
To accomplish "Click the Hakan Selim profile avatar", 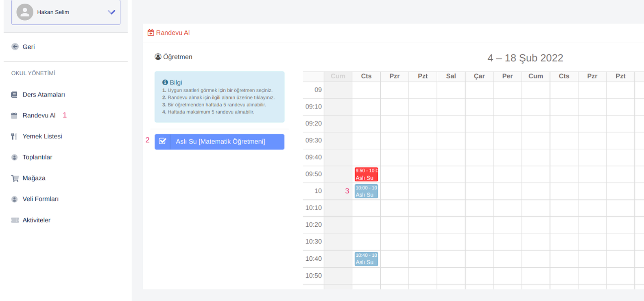I will point(25,12).
